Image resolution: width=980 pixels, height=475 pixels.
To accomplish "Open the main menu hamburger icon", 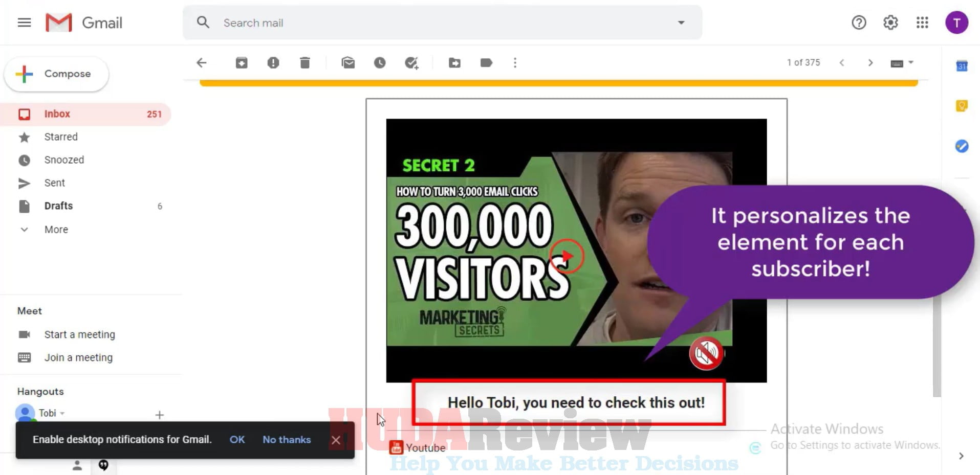I will (24, 22).
